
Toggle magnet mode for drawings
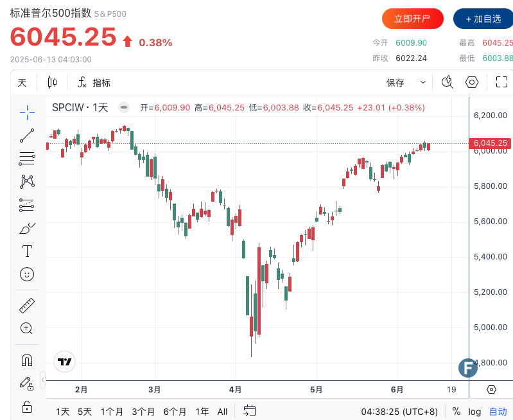point(27,360)
